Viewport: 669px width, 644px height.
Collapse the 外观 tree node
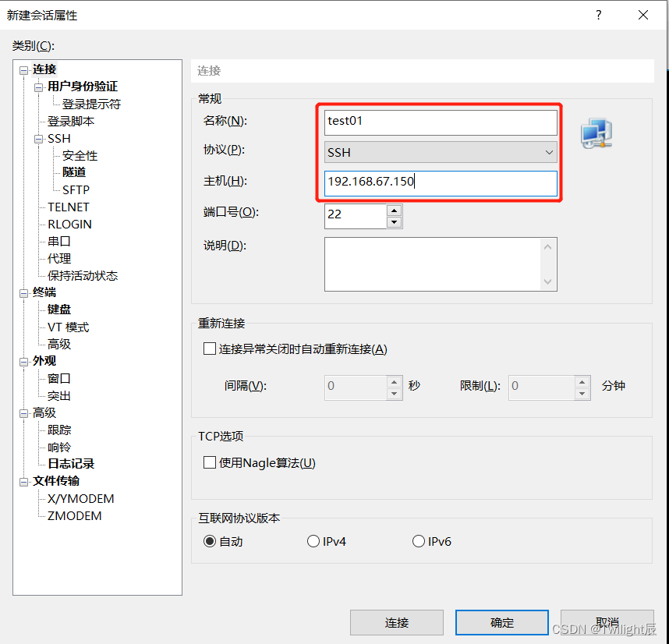pyautogui.click(x=24, y=362)
